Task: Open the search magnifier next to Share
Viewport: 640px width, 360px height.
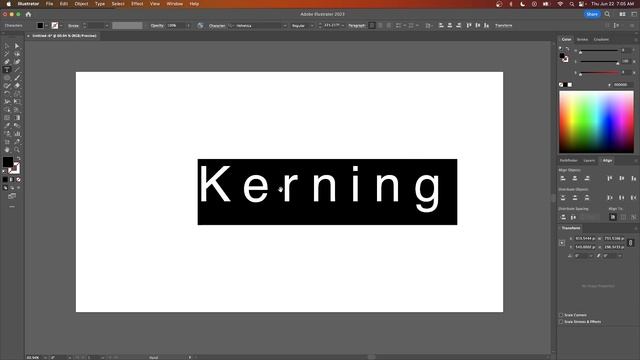Action: point(607,14)
